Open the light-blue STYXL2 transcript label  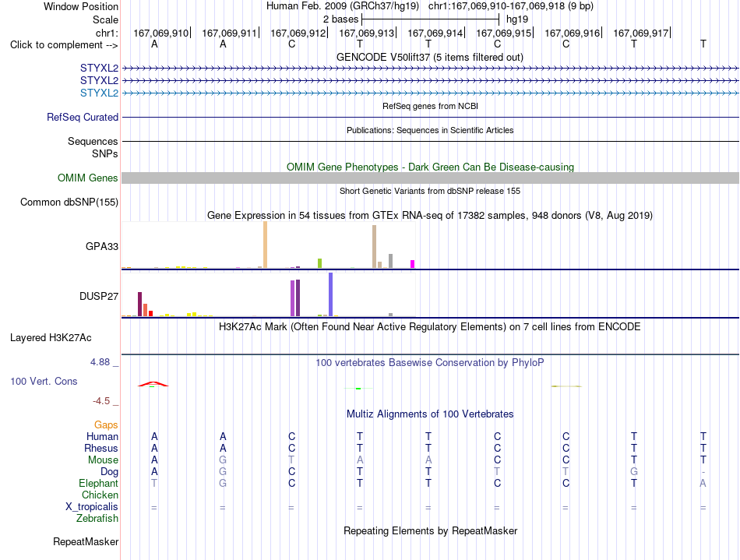coord(99,93)
